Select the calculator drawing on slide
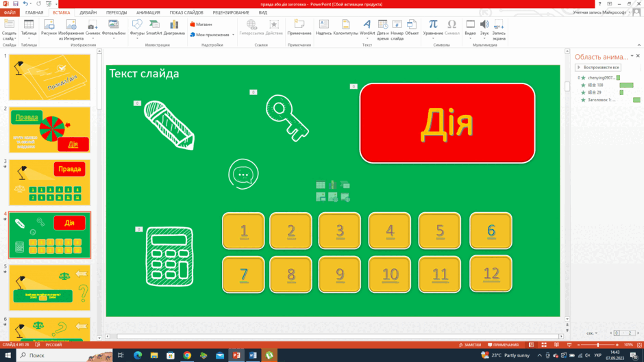 (x=169, y=256)
